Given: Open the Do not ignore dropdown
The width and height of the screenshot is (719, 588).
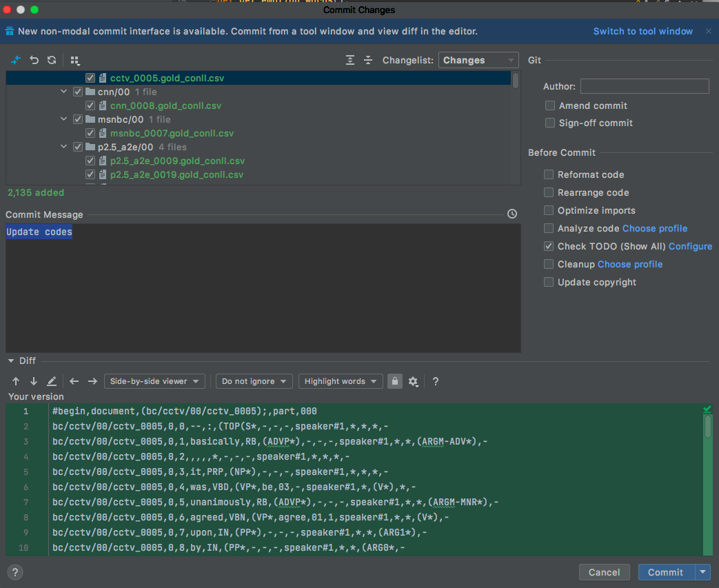Looking at the screenshot, I should point(254,381).
